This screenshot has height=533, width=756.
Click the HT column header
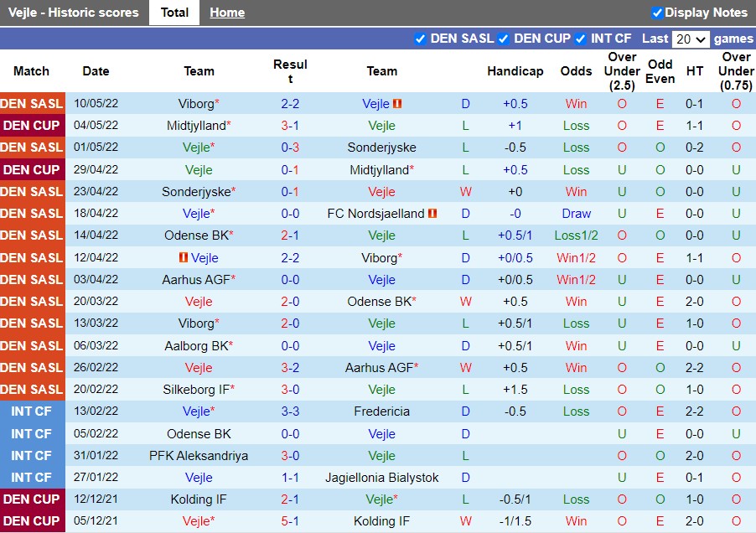pyautogui.click(x=694, y=71)
